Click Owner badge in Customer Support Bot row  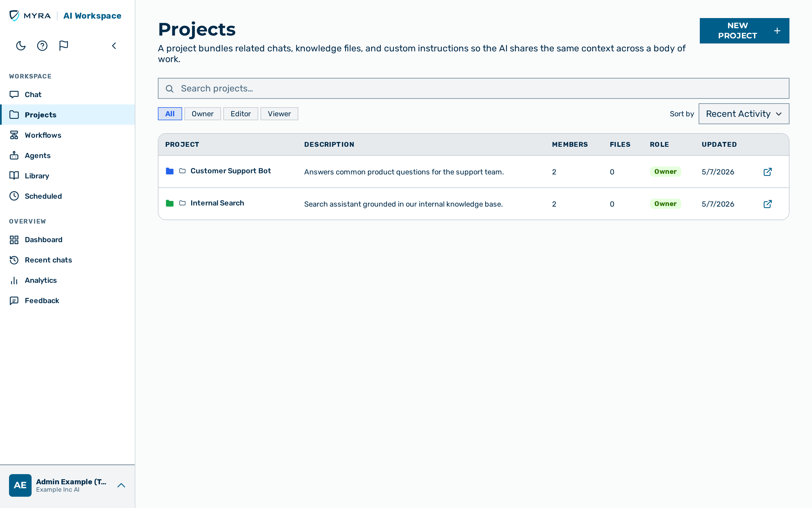point(665,172)
